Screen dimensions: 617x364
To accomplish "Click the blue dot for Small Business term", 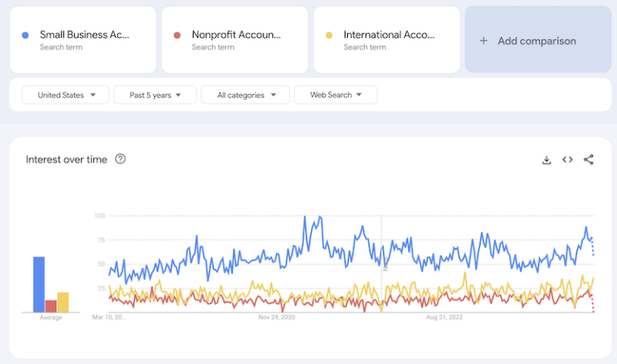I will pyautogui.click(x=26, y=35).
